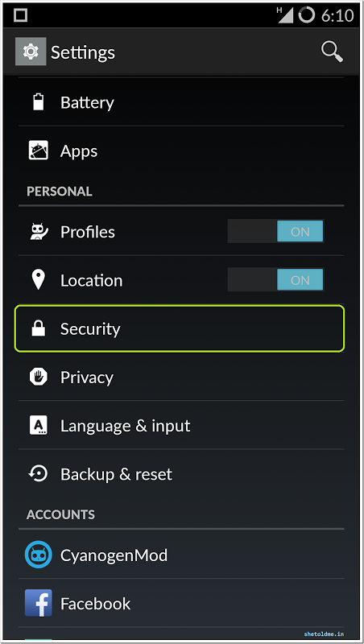This screenshot has height=644, width=364.
Task: Tap the Location pin icon
Action: (x=38, y=280)
